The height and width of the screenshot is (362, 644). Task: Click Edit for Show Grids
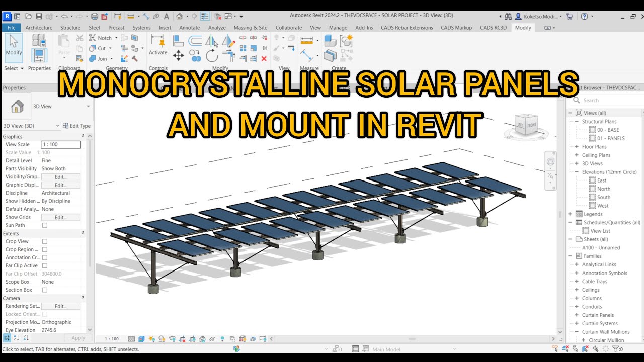point(61,217)
